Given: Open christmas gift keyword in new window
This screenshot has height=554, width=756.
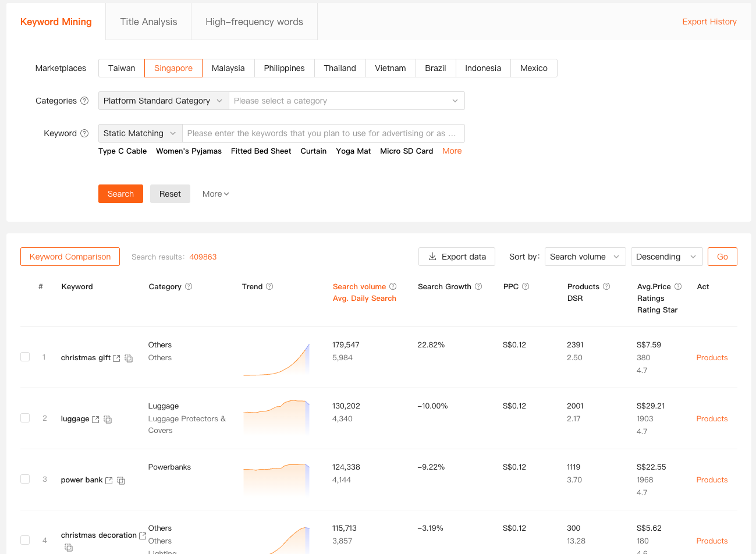Looking at the screenshot, I should click(116, 358).
